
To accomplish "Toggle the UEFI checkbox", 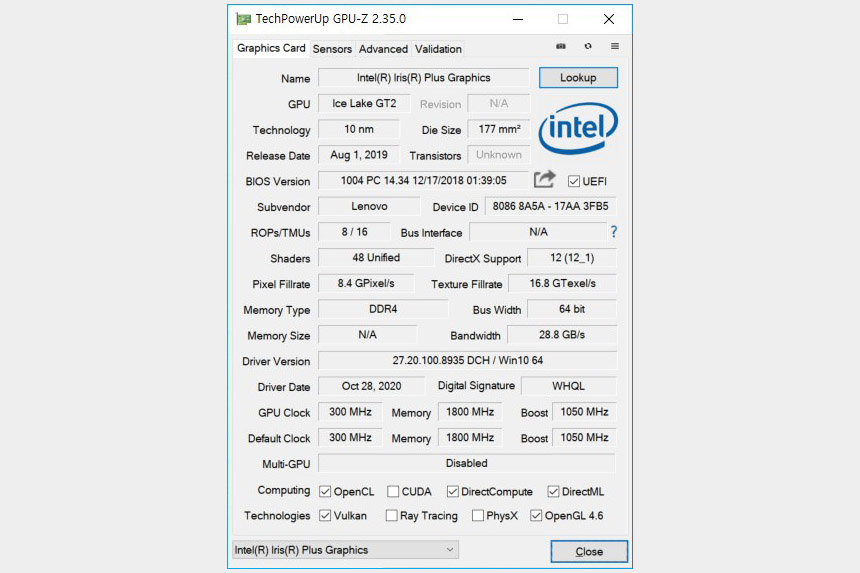I will tap(574, 181).
